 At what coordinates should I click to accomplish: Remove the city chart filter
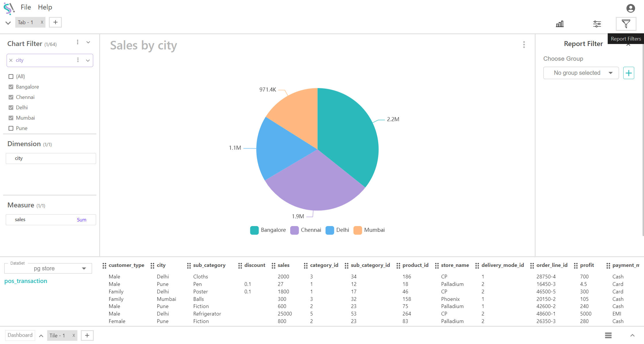coord(11,60)
